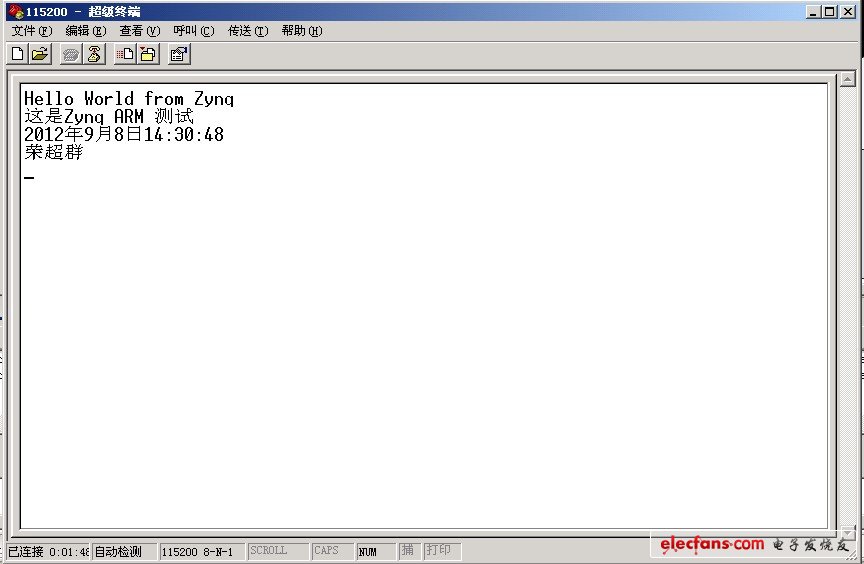Screen dimensions: 864x564
Task: Click the Open file toolbar icon
Action: click(x=40, y=54)
